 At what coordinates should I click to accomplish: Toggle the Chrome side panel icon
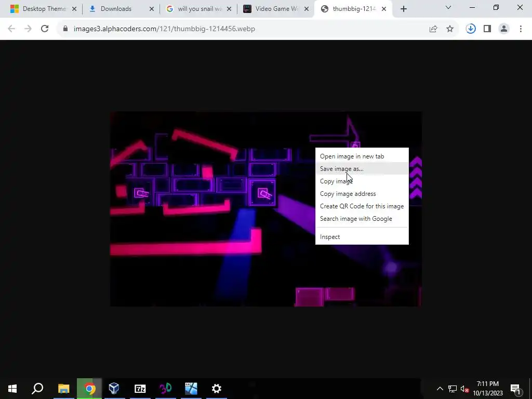pos(487,29)
